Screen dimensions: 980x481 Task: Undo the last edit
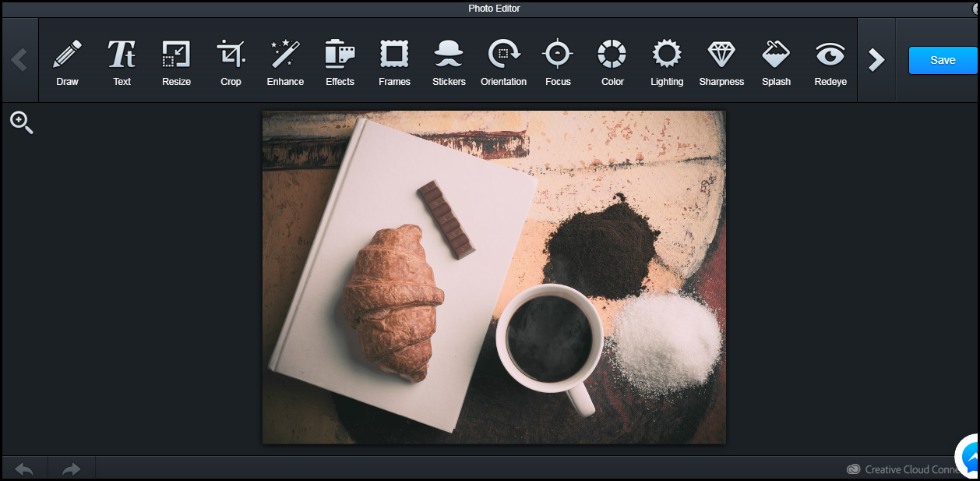[x=23, y=469]
